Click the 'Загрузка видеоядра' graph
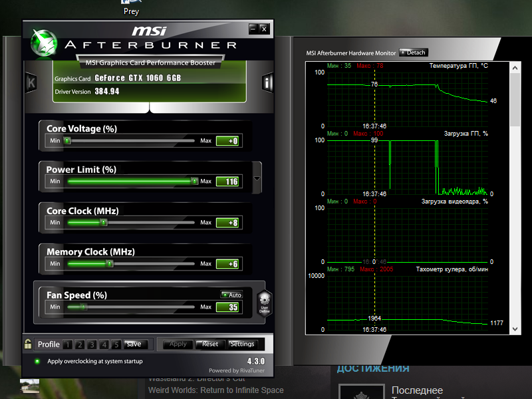532x399 pixels. click(408, 235)
